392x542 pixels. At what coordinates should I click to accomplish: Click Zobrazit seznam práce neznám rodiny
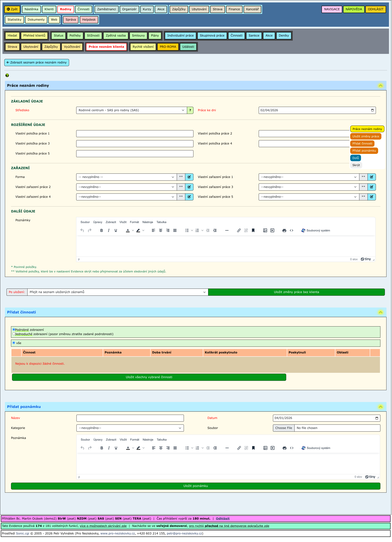coord(37,63)
